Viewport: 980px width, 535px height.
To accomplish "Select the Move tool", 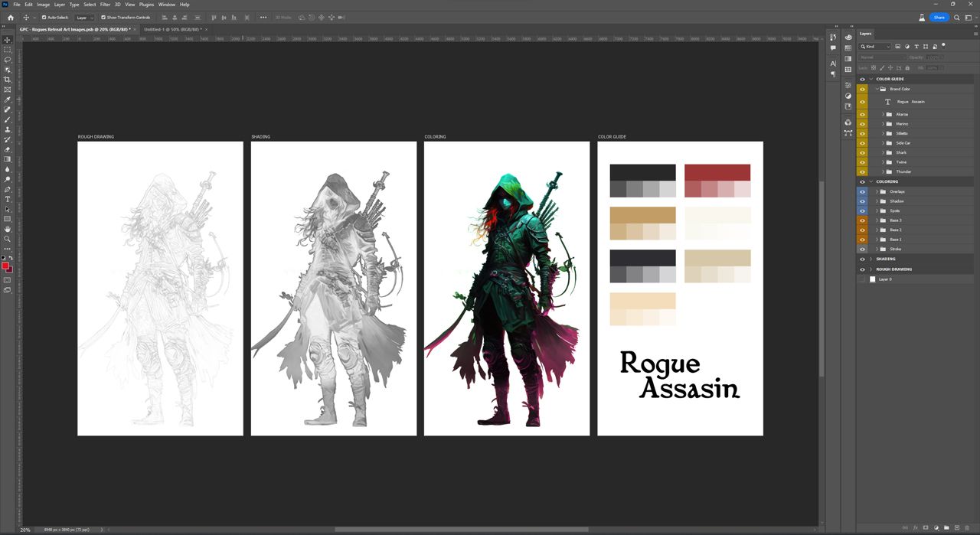I will pos(8,40).
